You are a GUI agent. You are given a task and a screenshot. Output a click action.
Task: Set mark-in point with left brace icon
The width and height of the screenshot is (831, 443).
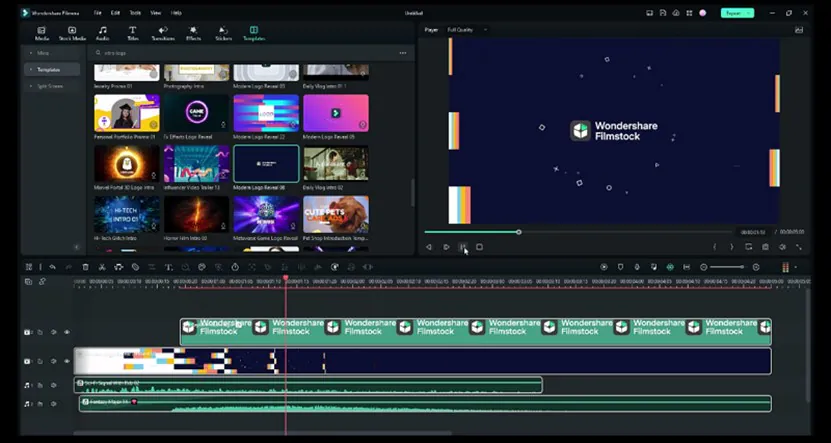pos(714,247)
